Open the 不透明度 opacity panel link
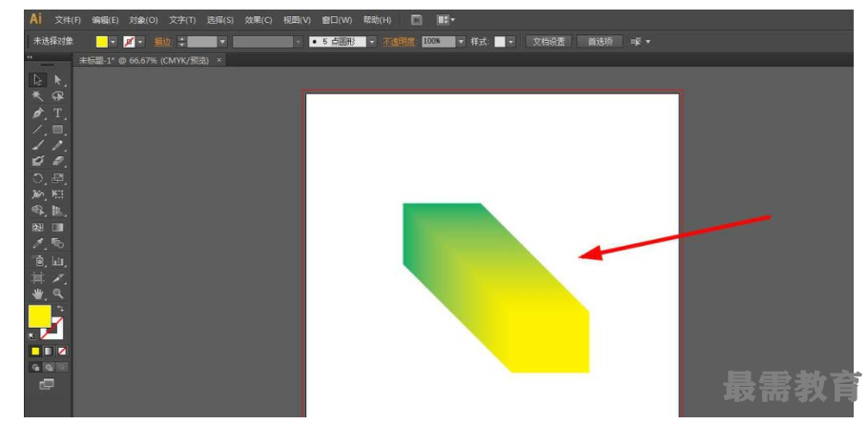Image resolution: width=868 pixels, height=424 pixels. 399,42
